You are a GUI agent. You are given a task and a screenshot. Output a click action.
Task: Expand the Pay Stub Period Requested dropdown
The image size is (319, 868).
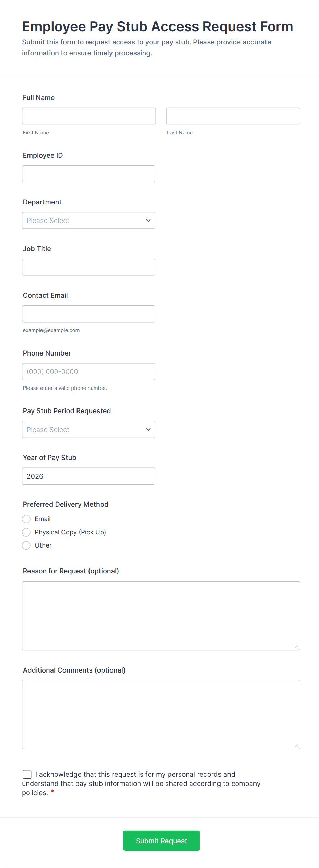88,429
